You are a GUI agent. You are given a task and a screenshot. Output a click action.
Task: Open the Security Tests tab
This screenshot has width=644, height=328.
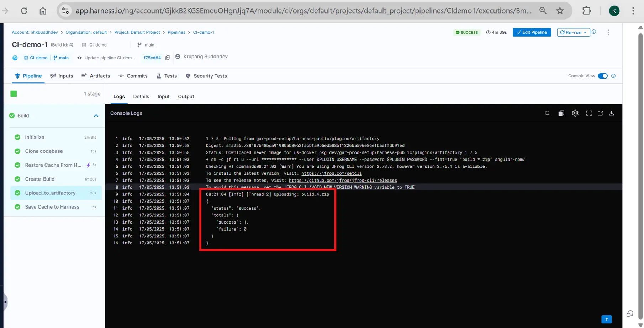coord(206,76)
